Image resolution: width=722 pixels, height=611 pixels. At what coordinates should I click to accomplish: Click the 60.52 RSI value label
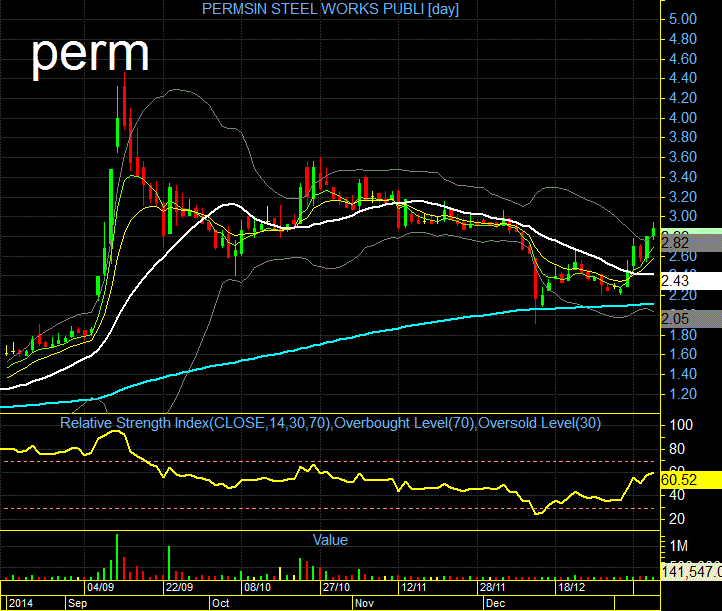click(x=691, y=480)
